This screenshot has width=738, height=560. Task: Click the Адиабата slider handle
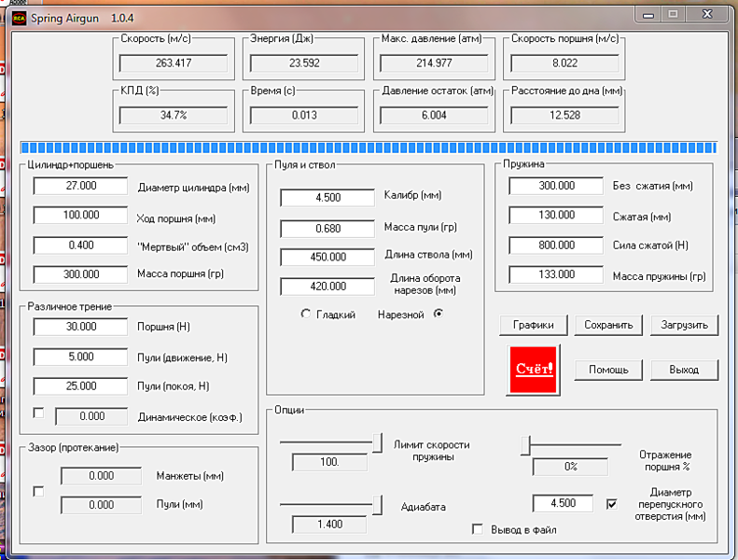(377, 505)
